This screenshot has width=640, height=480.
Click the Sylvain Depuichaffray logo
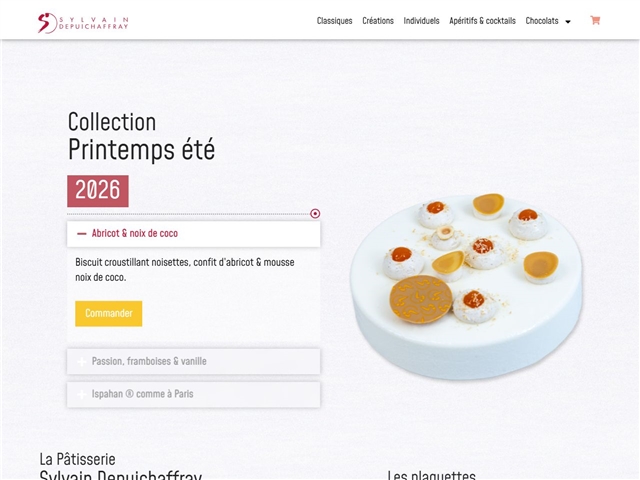click(83, 23)
